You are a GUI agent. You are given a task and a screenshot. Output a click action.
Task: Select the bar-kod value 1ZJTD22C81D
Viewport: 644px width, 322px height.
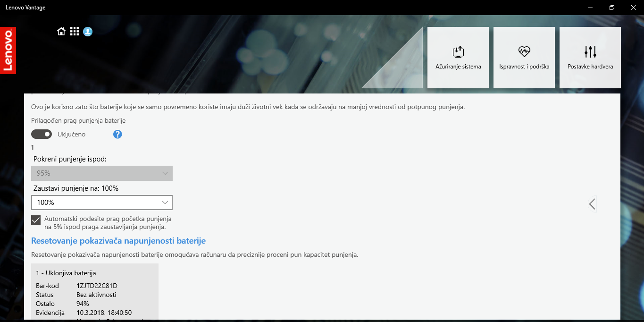pyautogui.click(x=97, y=286)
